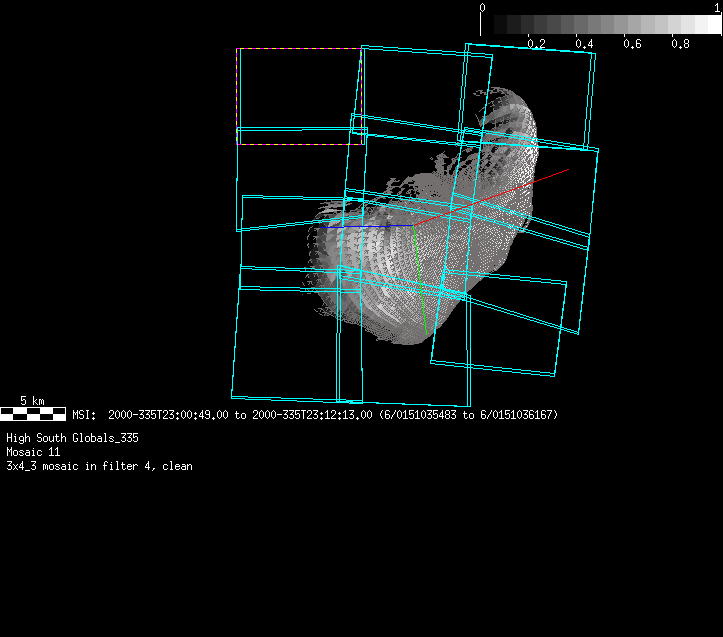This screenshot has height=637, width=723.
Task: Click the "5 km" scale label
Action: tap(32, 401)
